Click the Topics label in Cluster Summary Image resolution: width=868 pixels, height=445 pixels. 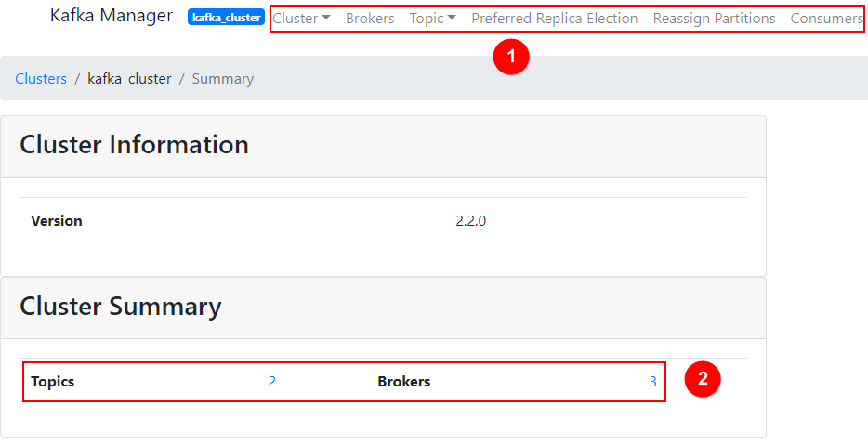point(52,382)
